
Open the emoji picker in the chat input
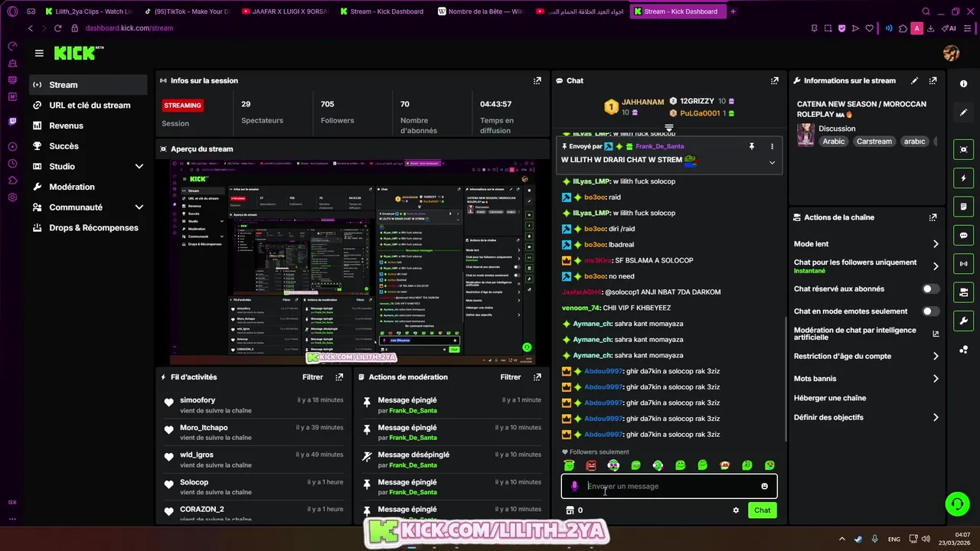pyautogui.click(x=764, y=486)
